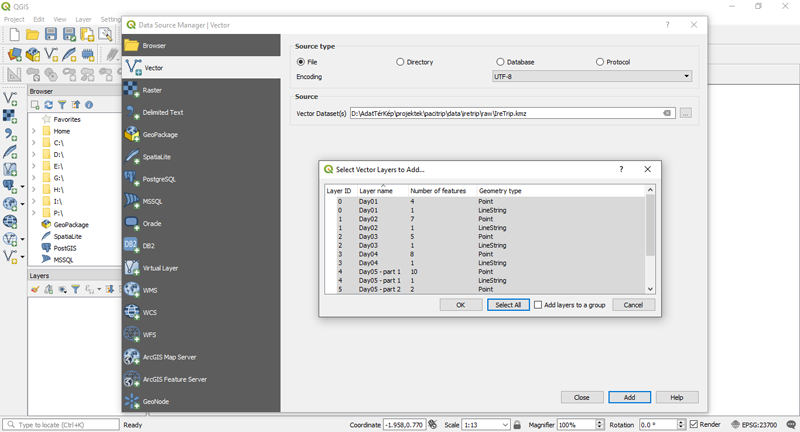The height and width of the screenshot is (432, 800).
Task: Click the Add button in Data Source Manager
Action: click(630, 397)
